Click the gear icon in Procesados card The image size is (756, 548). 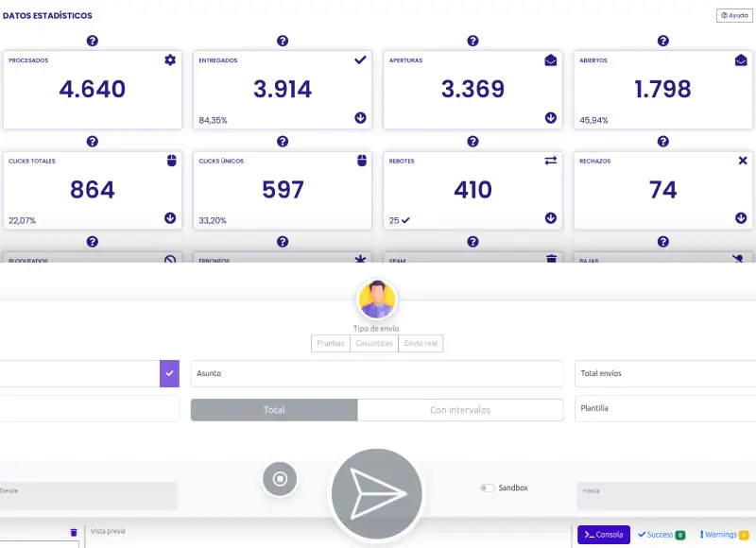click(x=170, y=60)
